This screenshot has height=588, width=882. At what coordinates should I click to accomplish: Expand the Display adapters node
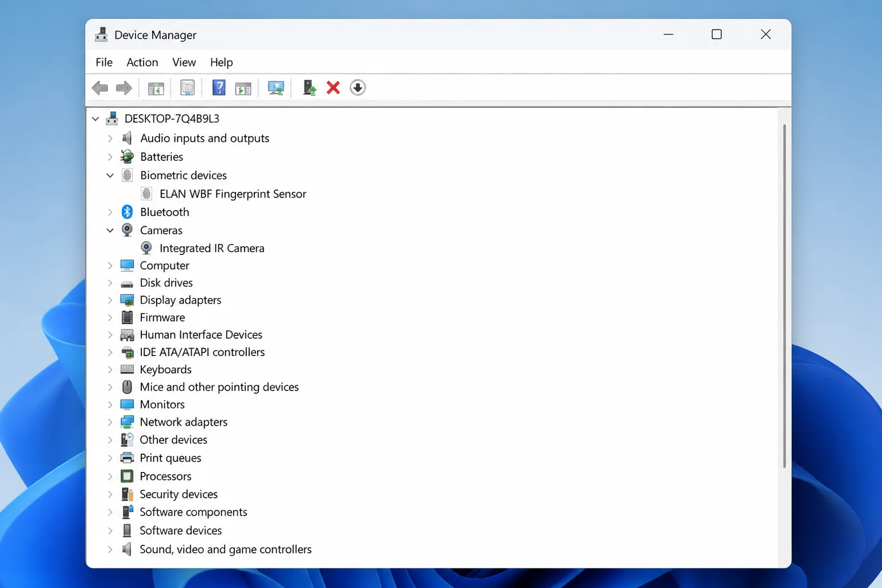coord(110,300)
